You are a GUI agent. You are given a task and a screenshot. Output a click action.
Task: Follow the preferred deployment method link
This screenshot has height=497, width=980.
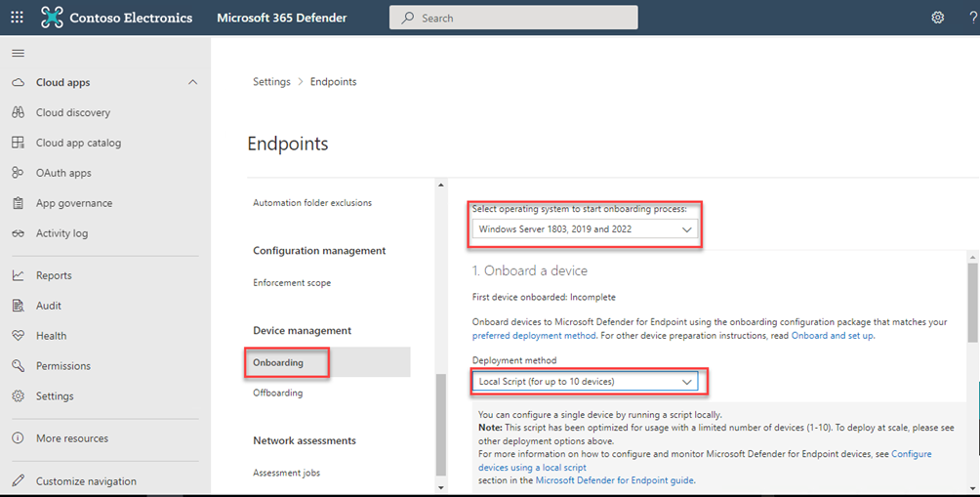534,336
